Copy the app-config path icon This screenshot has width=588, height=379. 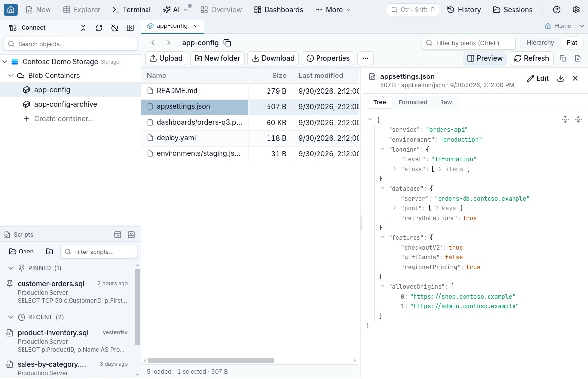click(227, 43)
